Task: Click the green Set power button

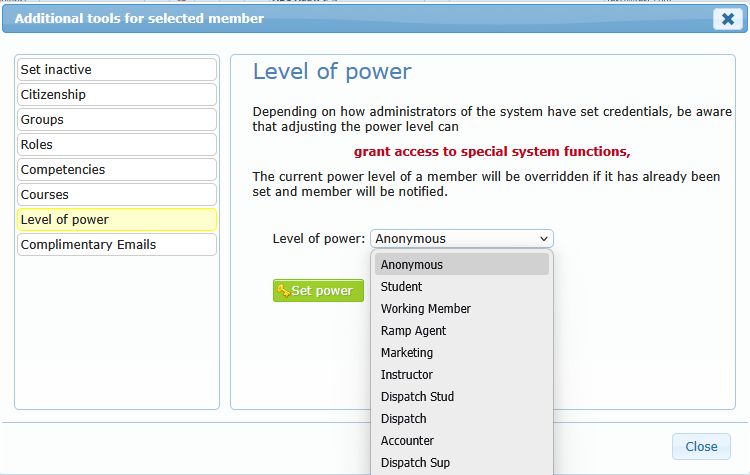Action: point(318,291)
